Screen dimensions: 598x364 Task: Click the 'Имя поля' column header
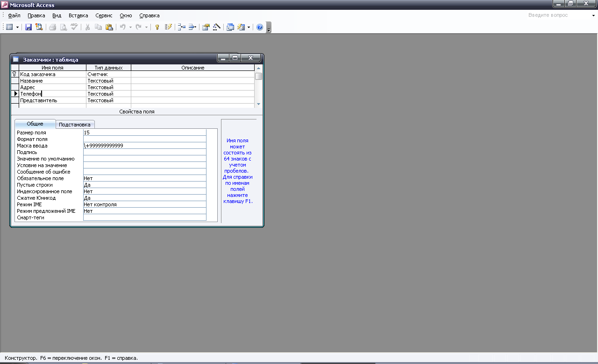52,68
